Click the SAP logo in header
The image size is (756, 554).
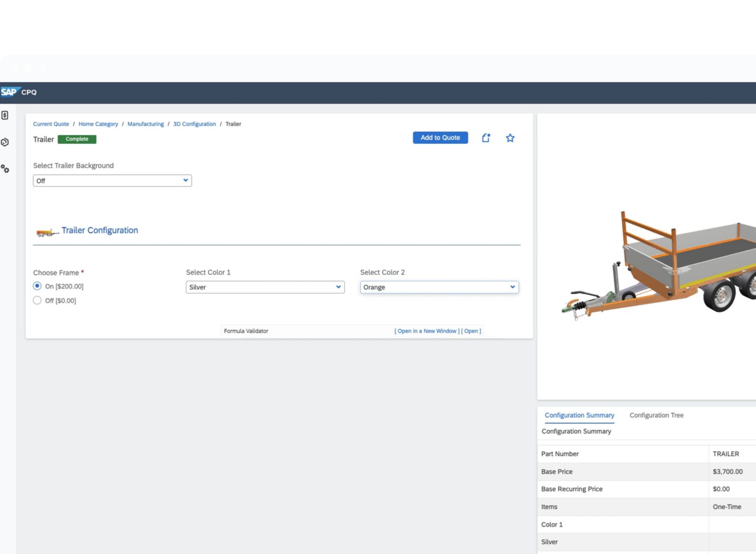pyautogui.click(x=9, y=92)
